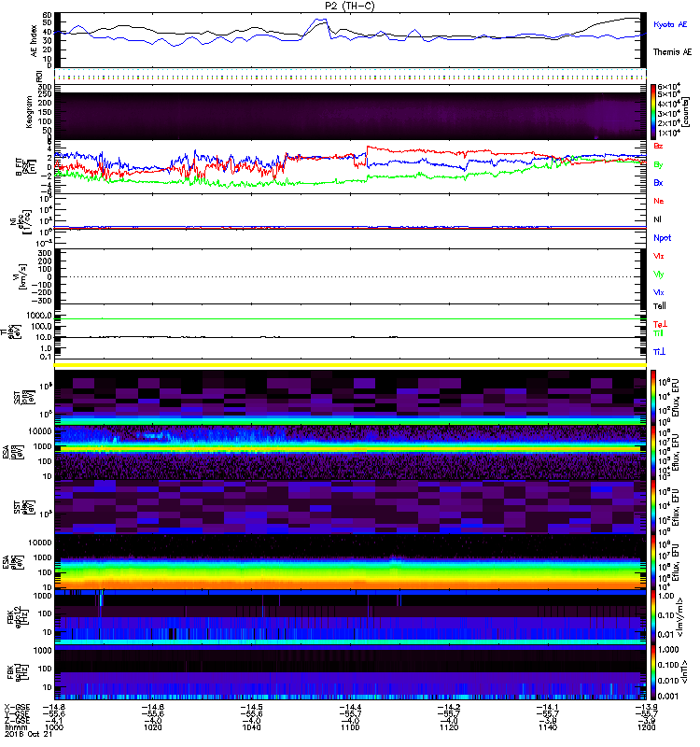Screen dimensions: 700x747
Task: Click the ESA electrons spectrogram panel
Action: [x=350, y=562]
